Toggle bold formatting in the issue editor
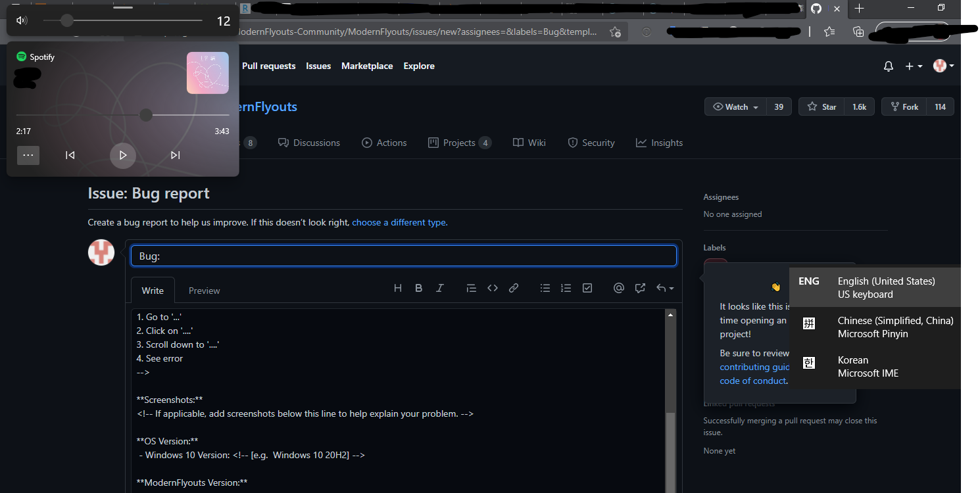The image size is (980, 493). 418,288
